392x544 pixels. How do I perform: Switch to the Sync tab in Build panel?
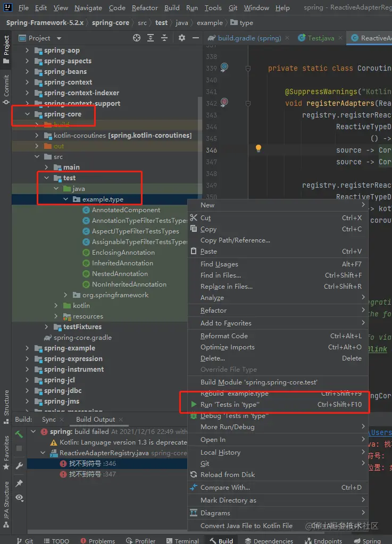tap(49, 420)
